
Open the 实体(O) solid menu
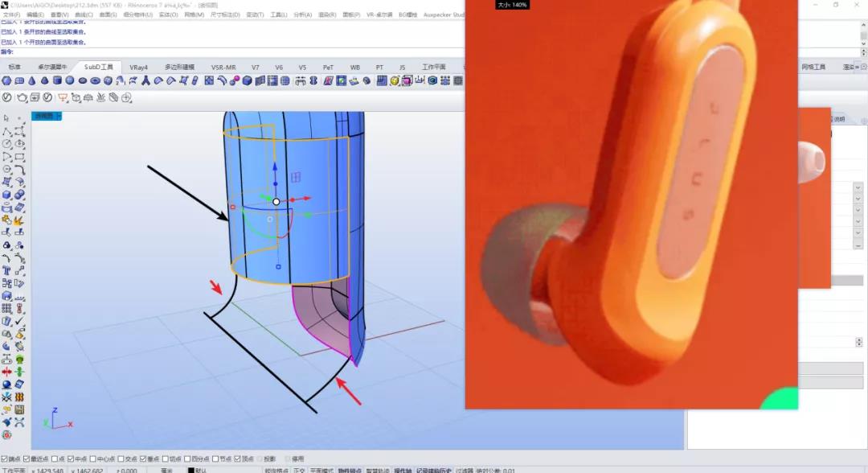click(168, 14)
